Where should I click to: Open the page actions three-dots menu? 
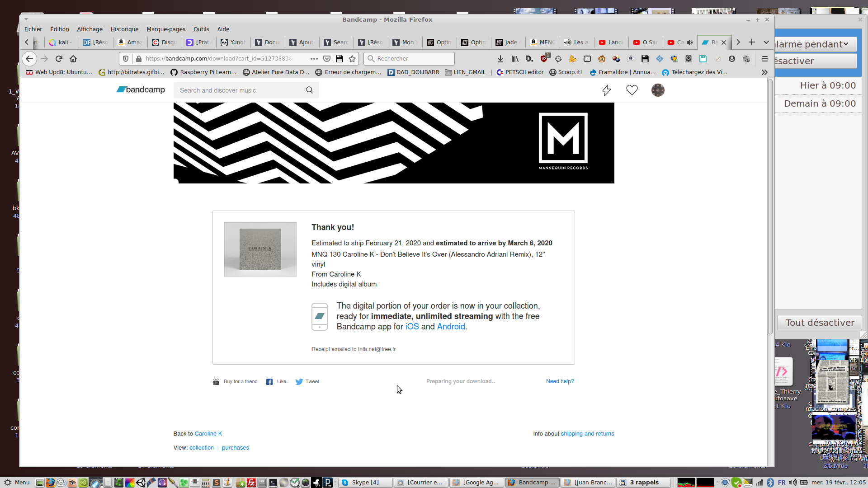[x=314, y=59]
